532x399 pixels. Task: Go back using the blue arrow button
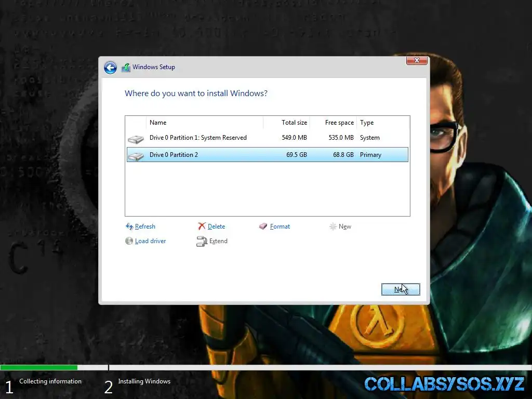pyautogui.click(x=110, y=68)
